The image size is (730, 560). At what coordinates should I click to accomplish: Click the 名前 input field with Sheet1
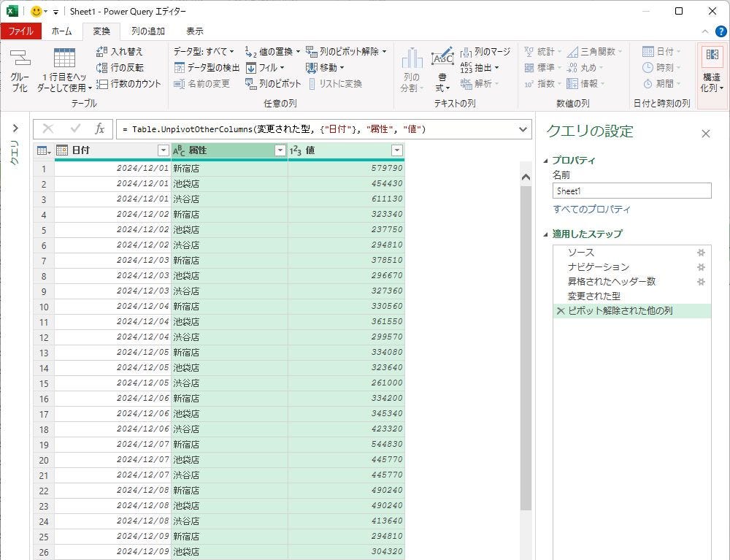[631, 191]
